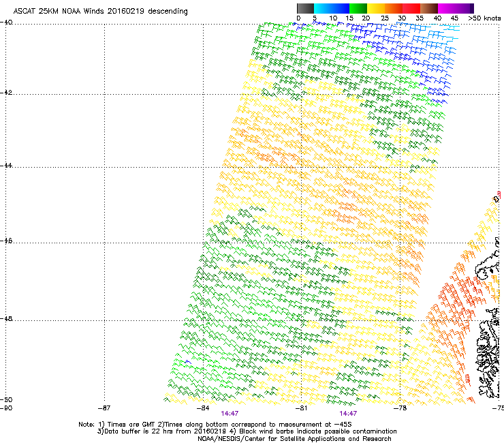Click the 'Times are GMT' note line

coord(215,425)
